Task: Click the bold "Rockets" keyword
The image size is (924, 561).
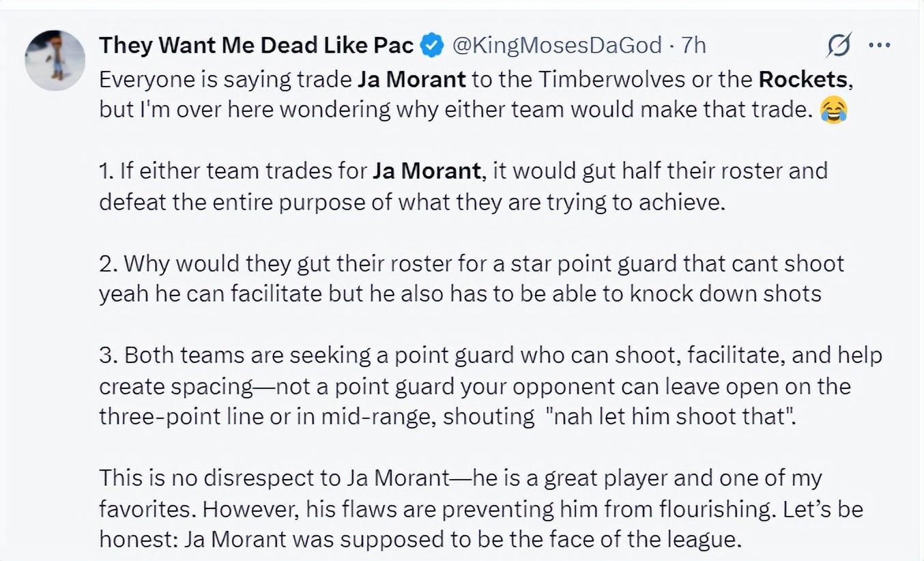Action: click(x=803, y=79)
